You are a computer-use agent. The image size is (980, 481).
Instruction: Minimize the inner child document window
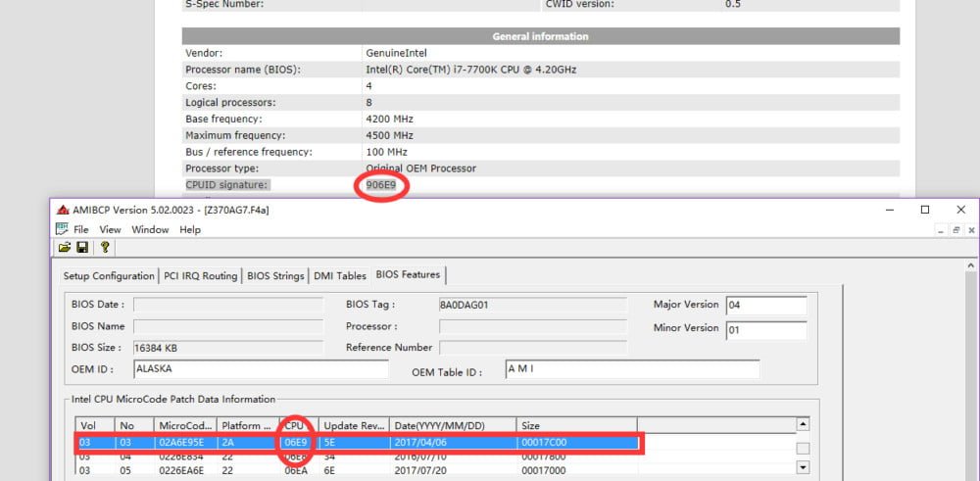tap(940, 229)
